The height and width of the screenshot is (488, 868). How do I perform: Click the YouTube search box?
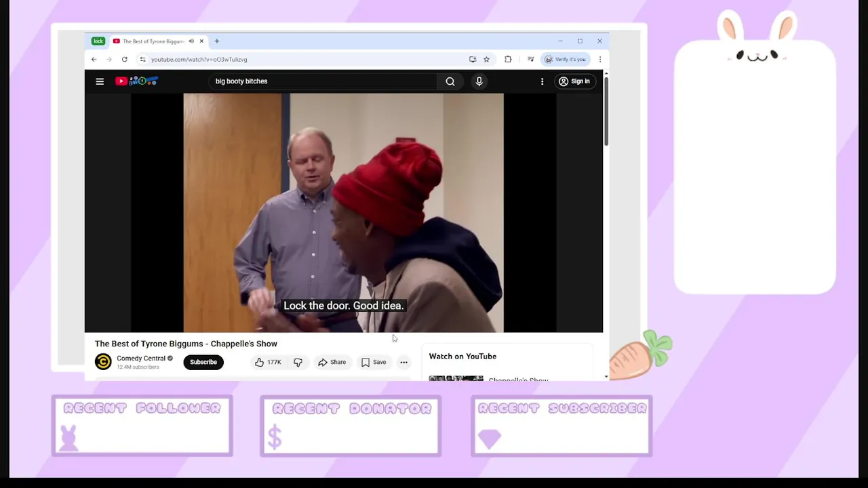click(324, 81)
